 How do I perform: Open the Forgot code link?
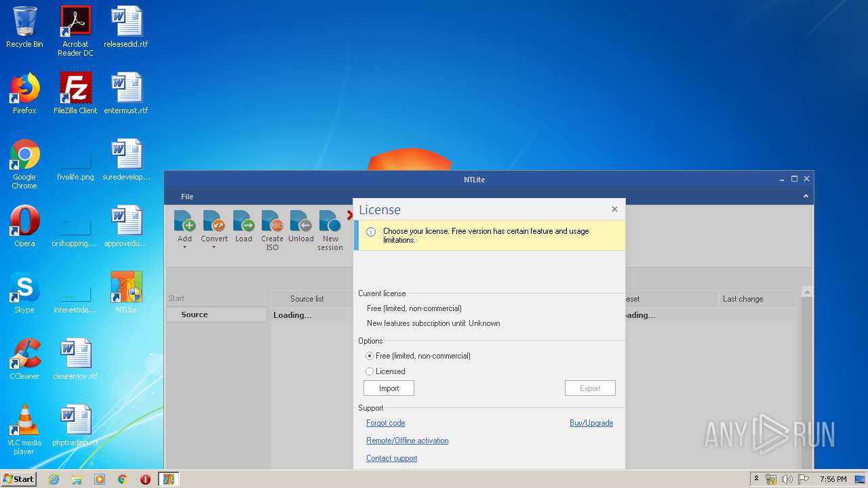(386, 423)
